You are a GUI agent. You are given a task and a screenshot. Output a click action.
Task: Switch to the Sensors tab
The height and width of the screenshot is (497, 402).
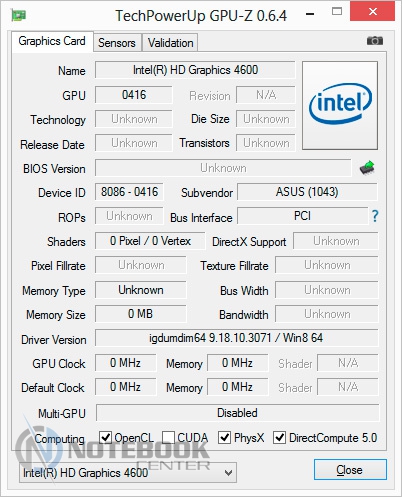click(x=117, y=43)
